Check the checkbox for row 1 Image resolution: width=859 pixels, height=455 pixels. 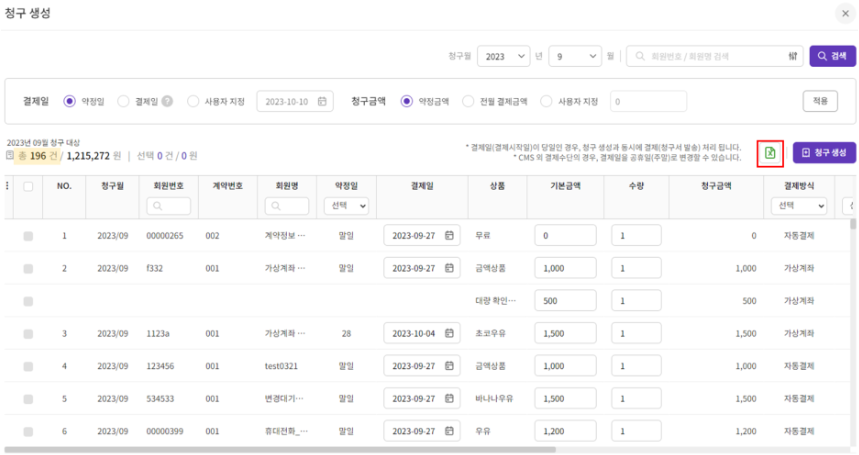point(28,236)
